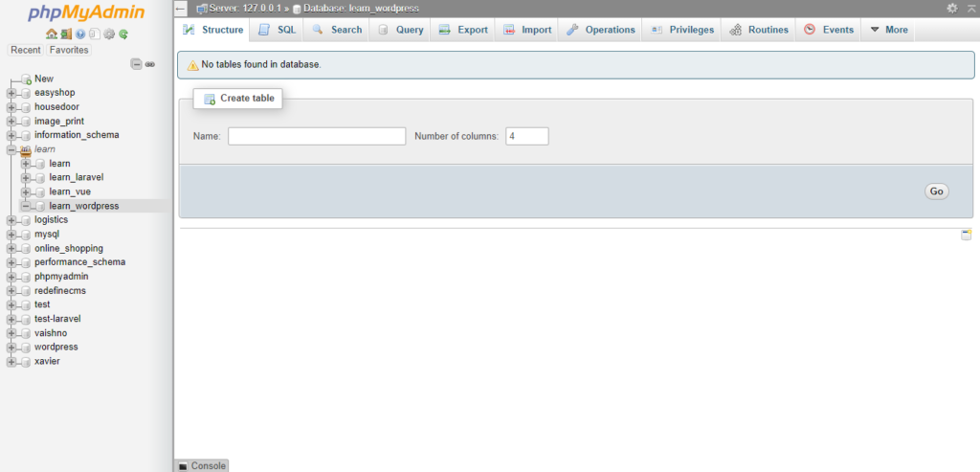The image size is (980, 472).
Task: Click the Number of columns field
Action: (527, 136)
